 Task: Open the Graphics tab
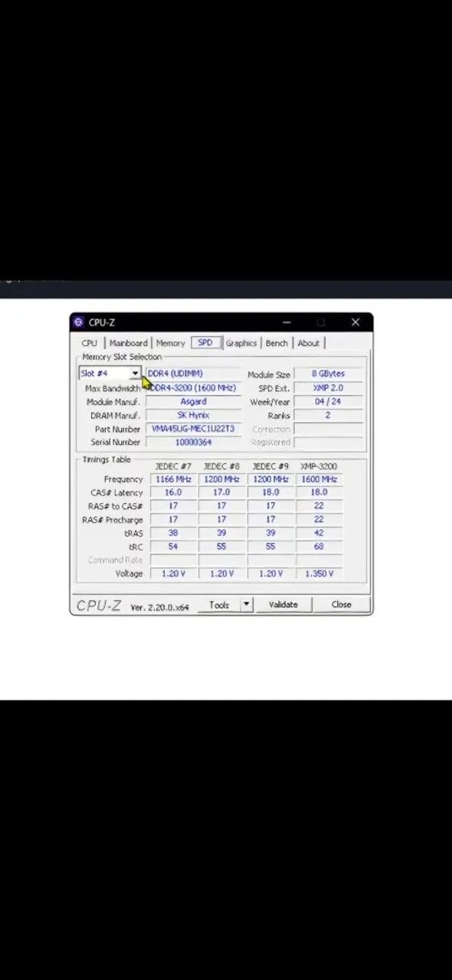[241, 343]
